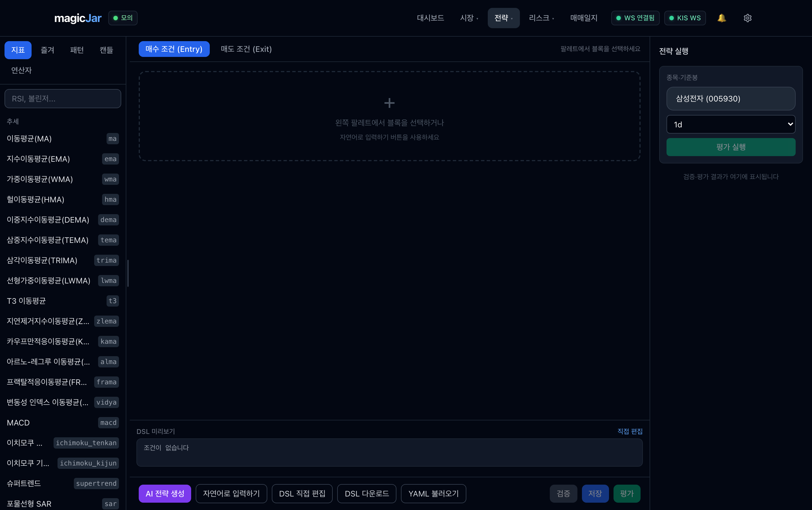Click the 삼성전자 (005930) symbol field

731,98
